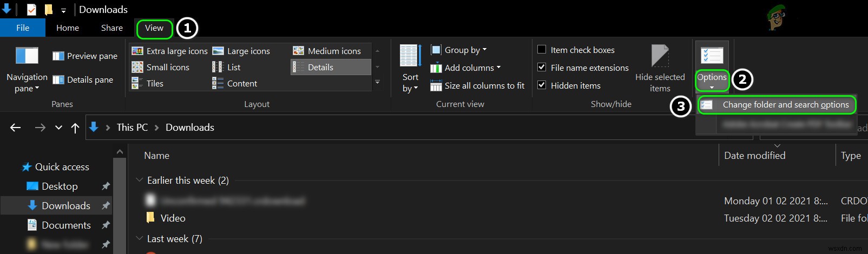868x254 pixels.
Task: Collapse the Earlier this week group
Action: pos(140,180)
